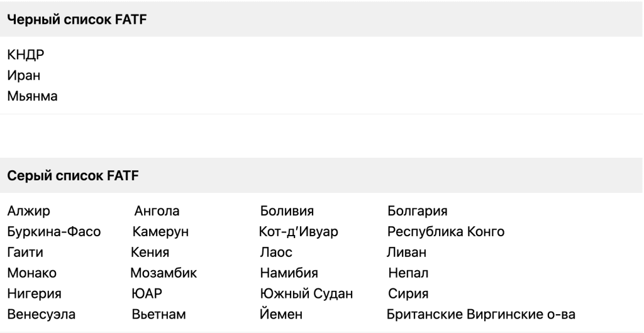
Task: Click «Буркина-Фасо» country name
Action: [x=54, y=232]
